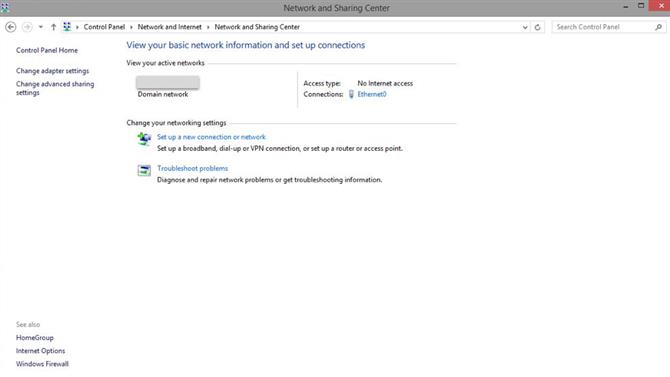Viewport: 670px width, 377px height.
Task: Select Network and Internet in the breadcrumb
Action: tap(169, 27)
